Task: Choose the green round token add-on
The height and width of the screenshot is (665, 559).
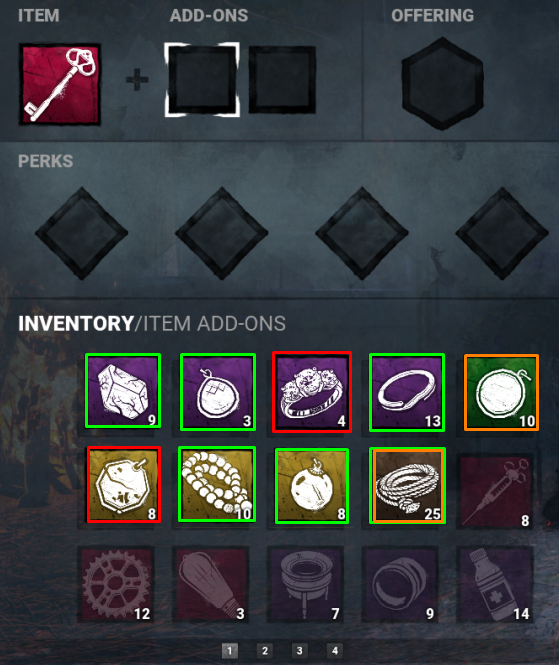Action: pyautogui.click(x=502, y=393)
